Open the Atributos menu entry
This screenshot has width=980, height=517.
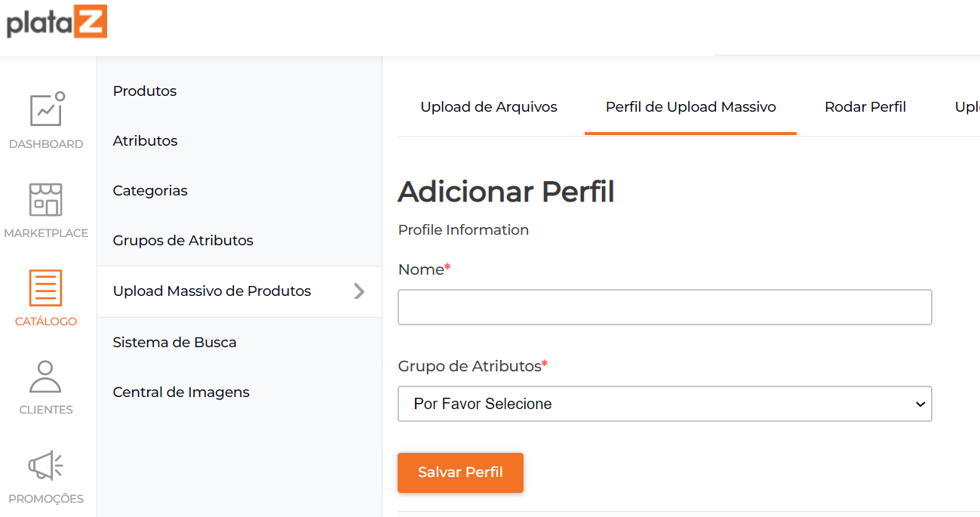[145, 141]
